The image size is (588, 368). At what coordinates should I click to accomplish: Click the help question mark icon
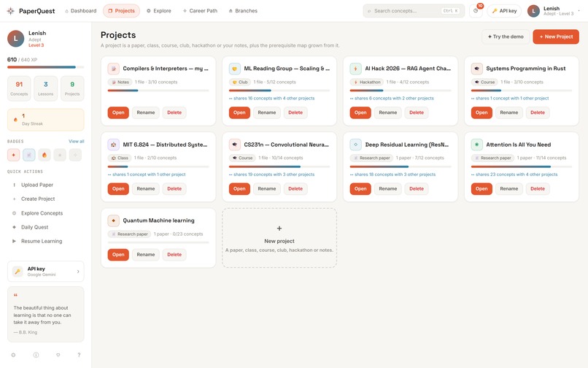[x=79, y=355]
